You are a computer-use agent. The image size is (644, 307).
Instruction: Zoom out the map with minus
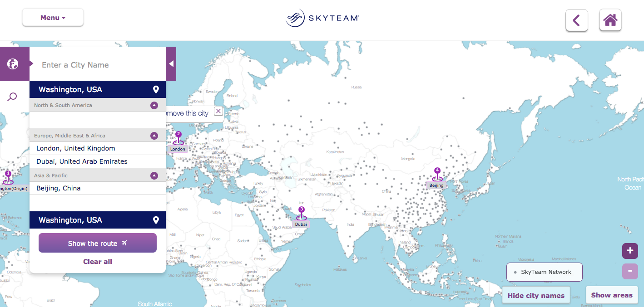[630, 271]
